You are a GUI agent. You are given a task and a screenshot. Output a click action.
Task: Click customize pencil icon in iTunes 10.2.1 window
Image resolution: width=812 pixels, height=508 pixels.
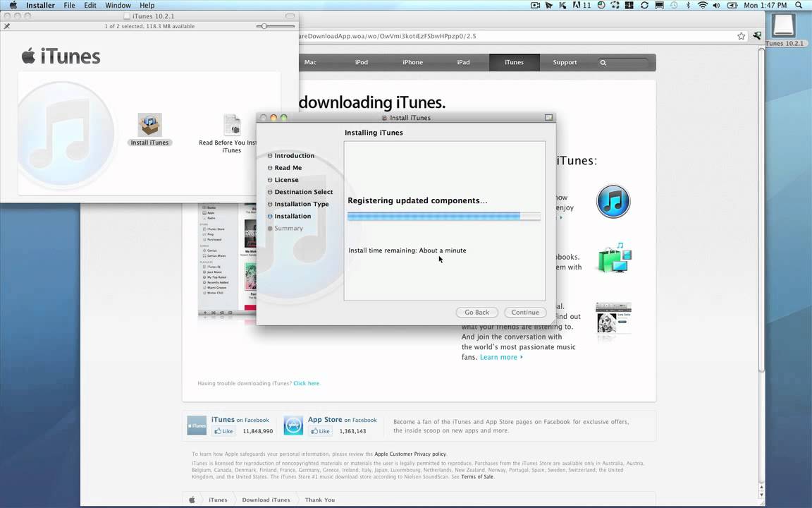7,26
